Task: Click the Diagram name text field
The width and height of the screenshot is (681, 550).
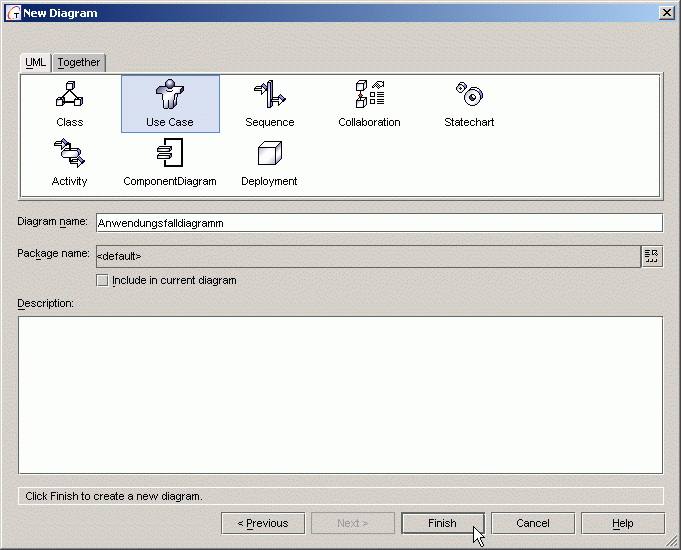Action: 378,223
